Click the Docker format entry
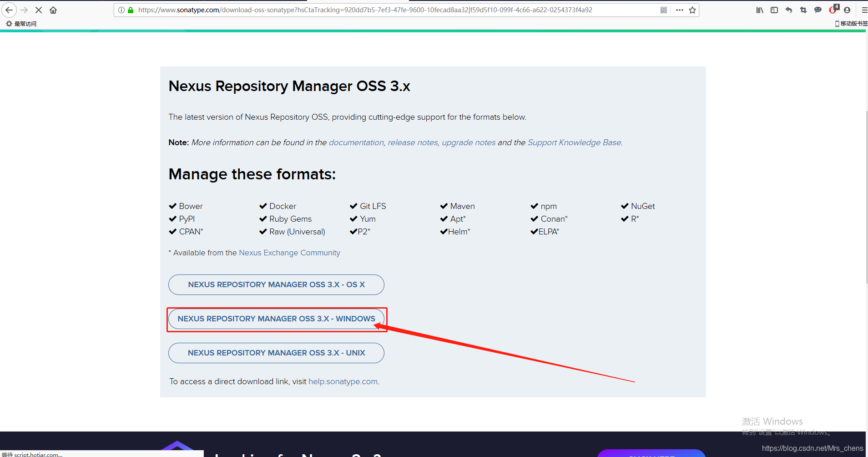 point(278,206)
